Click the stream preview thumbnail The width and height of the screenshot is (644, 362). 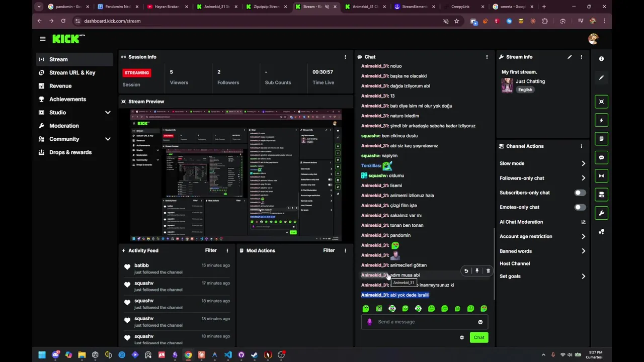235,175
